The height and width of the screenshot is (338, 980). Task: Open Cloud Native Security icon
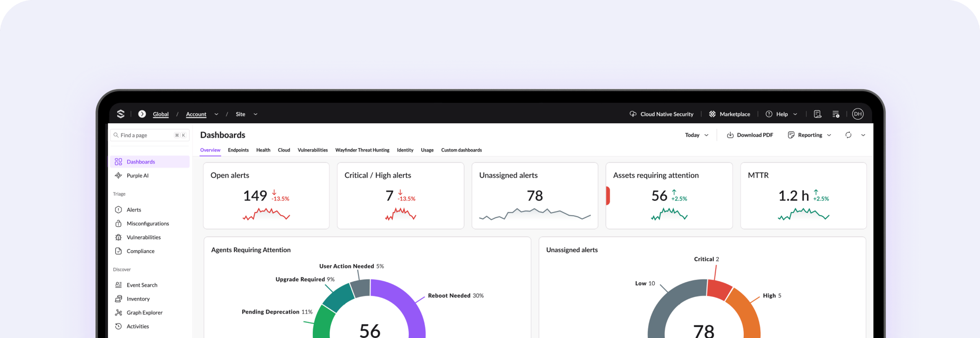click(633, 114)
